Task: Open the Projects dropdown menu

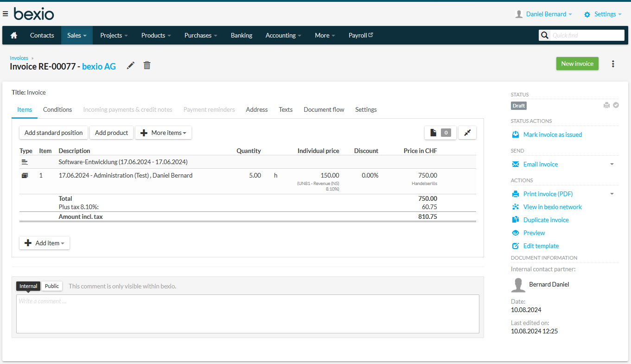Action: [114, 35]
